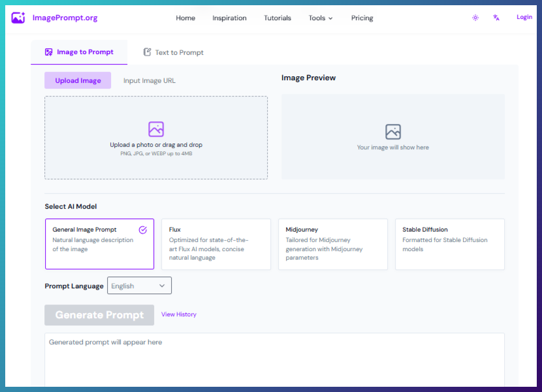Click the "Your image will show here" text
The height and width of the screenshot is (392, 542).
coord(393,147)
